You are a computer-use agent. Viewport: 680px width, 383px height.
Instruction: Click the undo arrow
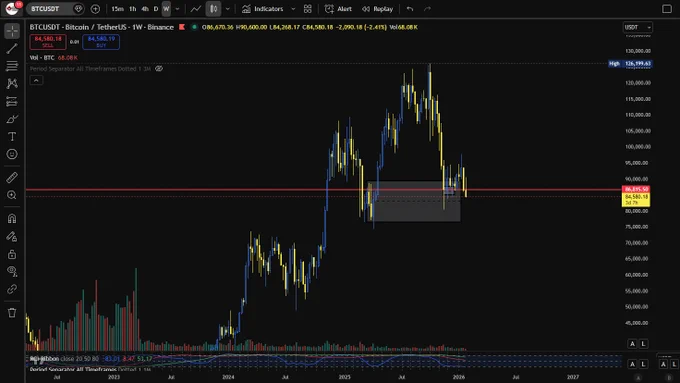(x=410, y=9)
